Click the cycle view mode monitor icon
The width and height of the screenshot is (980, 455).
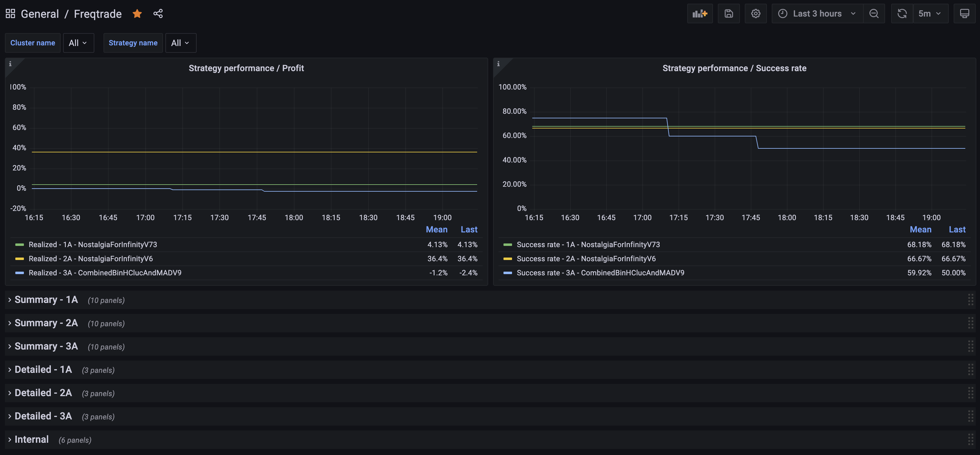[x=964, y=14]
